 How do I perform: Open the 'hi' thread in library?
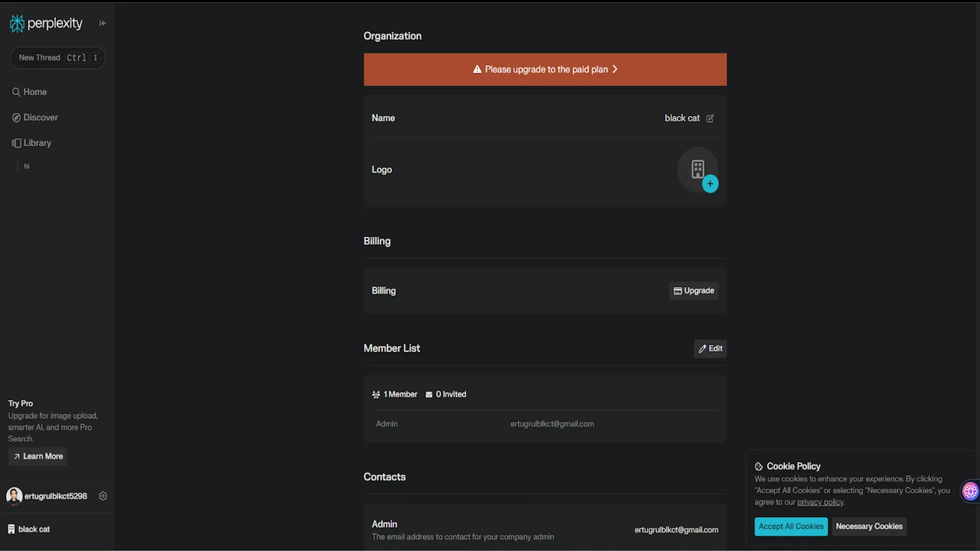coord(27,166)
